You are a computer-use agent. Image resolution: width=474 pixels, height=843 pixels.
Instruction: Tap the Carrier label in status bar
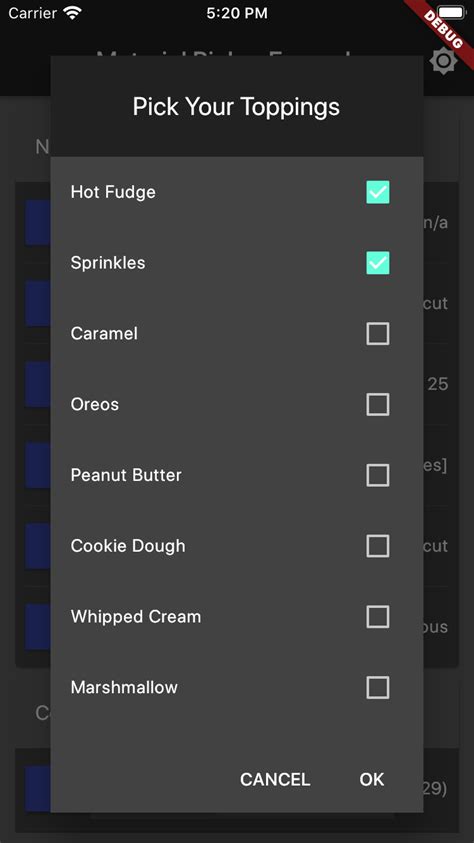coord(33,13)
